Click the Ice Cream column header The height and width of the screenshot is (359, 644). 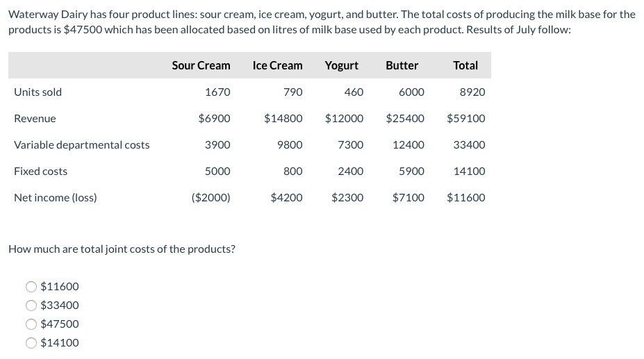pyautogui.click(x=277, y=65)
